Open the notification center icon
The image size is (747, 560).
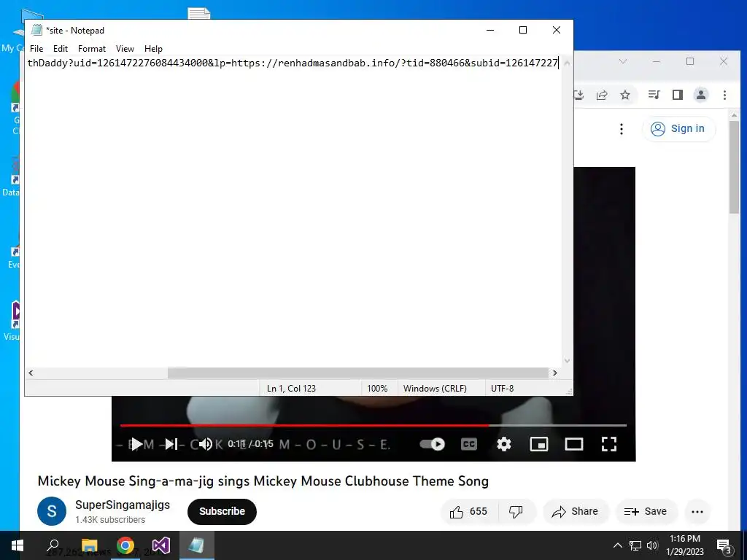click(x=724, y=547)
